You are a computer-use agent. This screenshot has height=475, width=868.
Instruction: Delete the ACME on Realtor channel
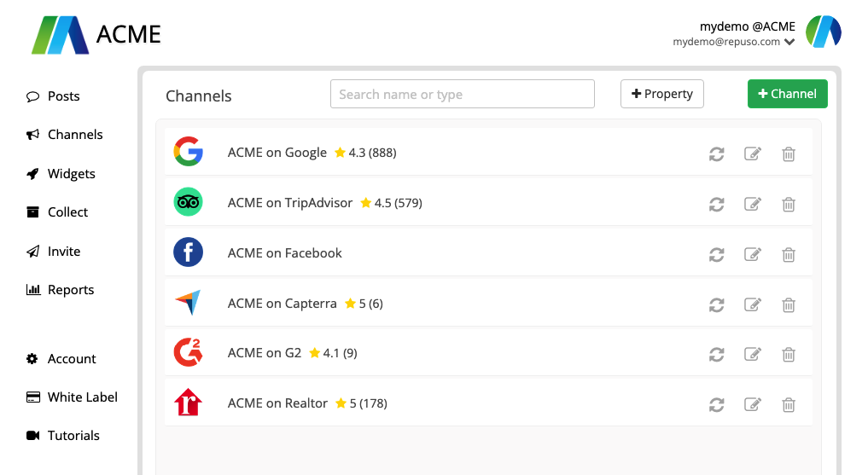(789, 405)
